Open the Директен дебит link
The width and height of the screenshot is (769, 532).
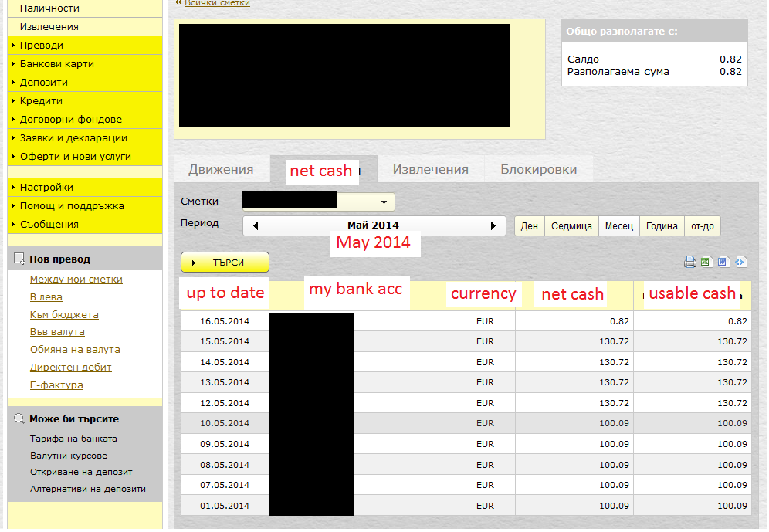click(x=70, y=368)
